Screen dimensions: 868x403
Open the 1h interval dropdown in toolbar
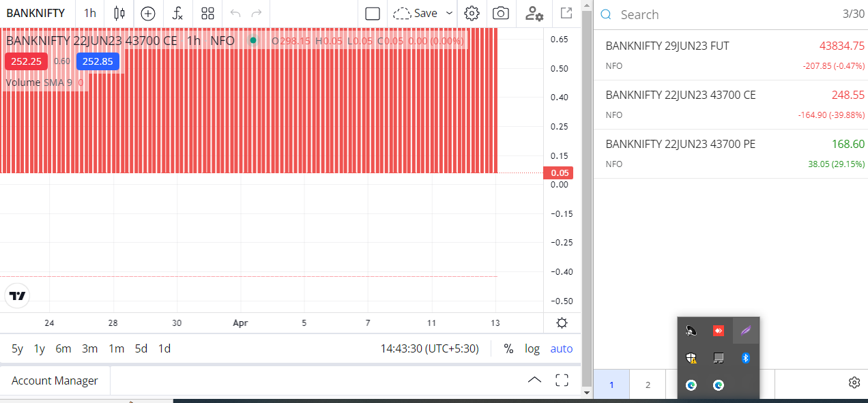pos(90,13)
